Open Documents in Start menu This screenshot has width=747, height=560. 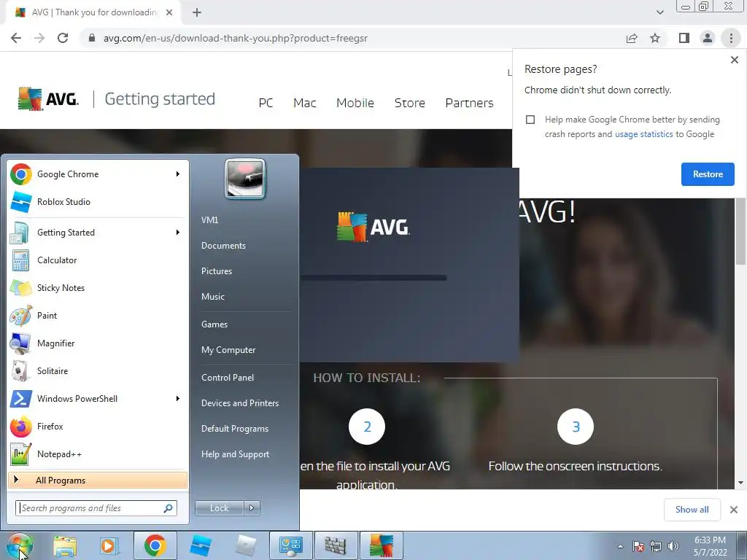click(x=223, y=246)
